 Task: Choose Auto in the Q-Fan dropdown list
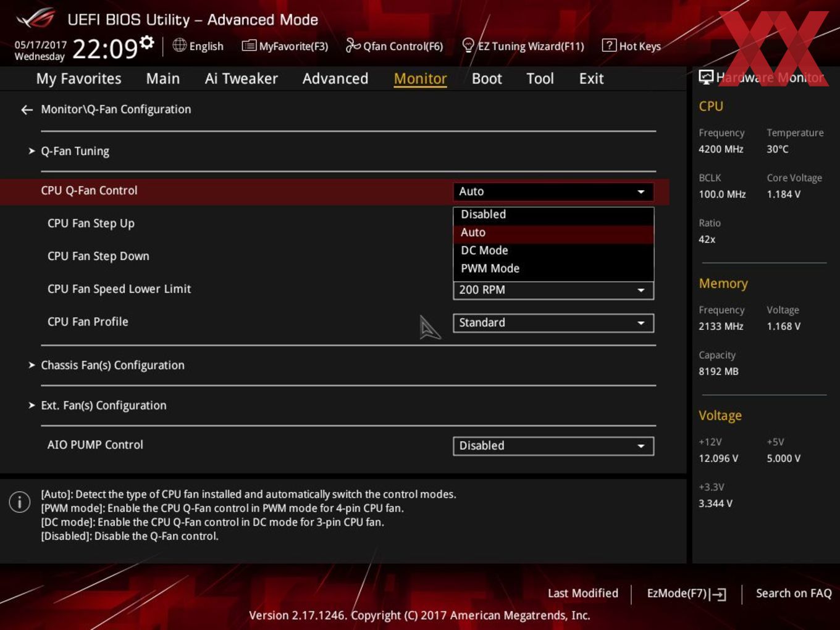[553, 232]
